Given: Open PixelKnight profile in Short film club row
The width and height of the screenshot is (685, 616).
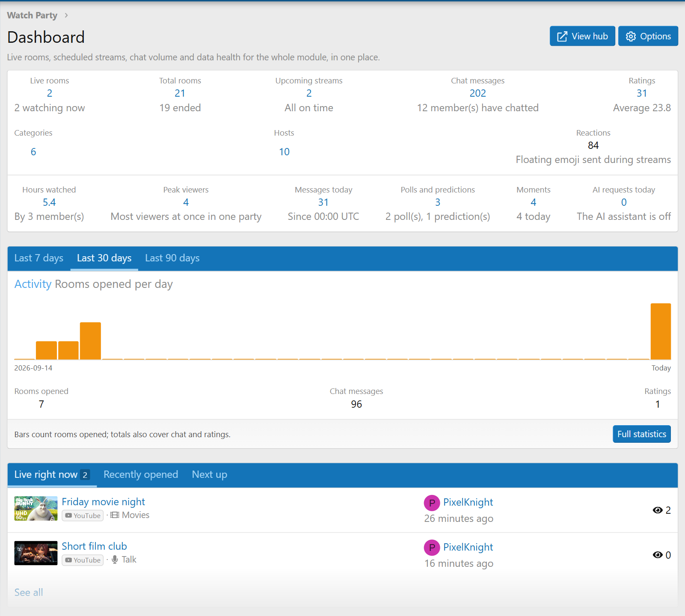Looking at the screenshot, I should pos(468,547).
